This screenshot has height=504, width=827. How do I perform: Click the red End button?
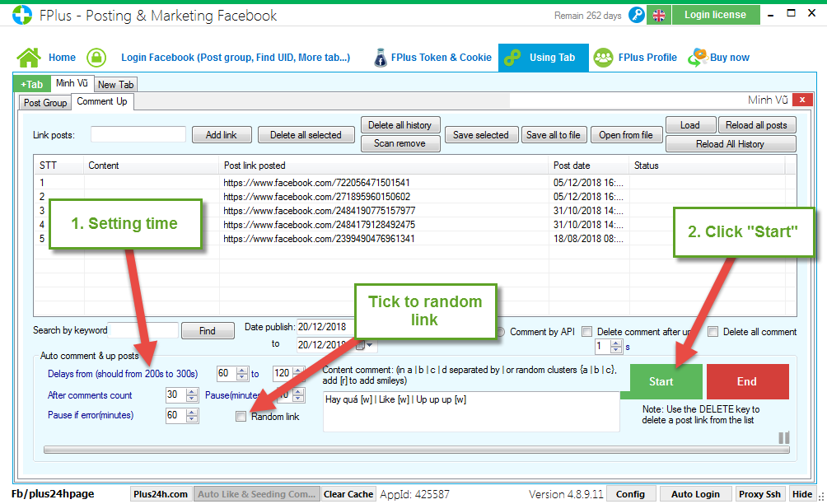747,381
